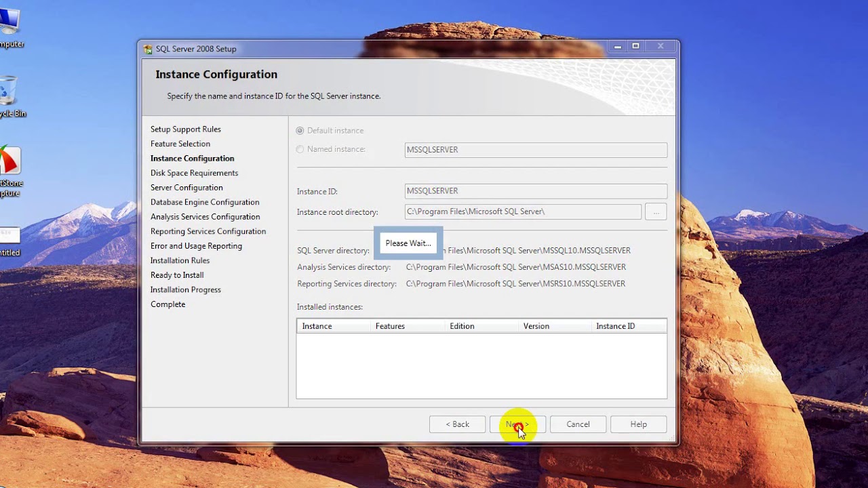Click the Complete step

click(x=168, y=304)
